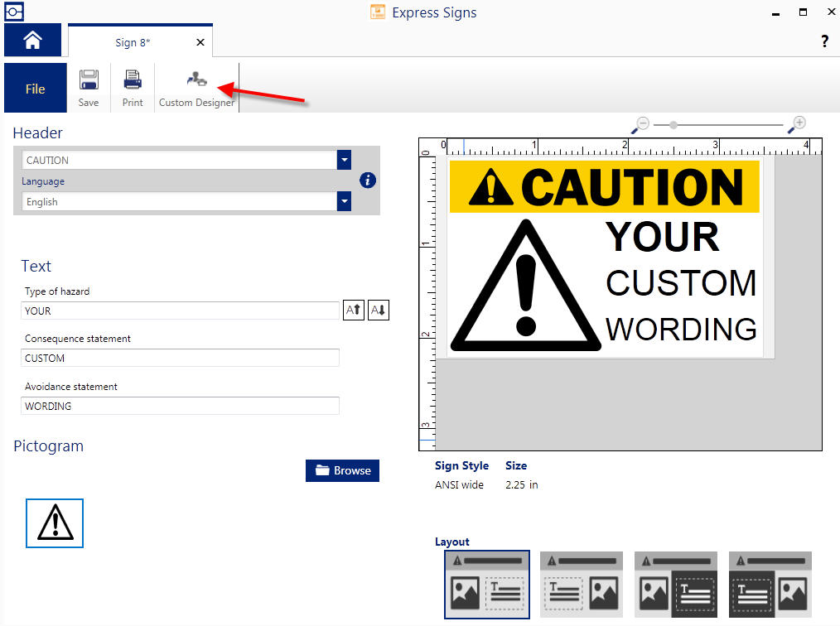Minimize the Express Signs window
Viewport: 840px width, 626px height.
(x=775, y=12)
